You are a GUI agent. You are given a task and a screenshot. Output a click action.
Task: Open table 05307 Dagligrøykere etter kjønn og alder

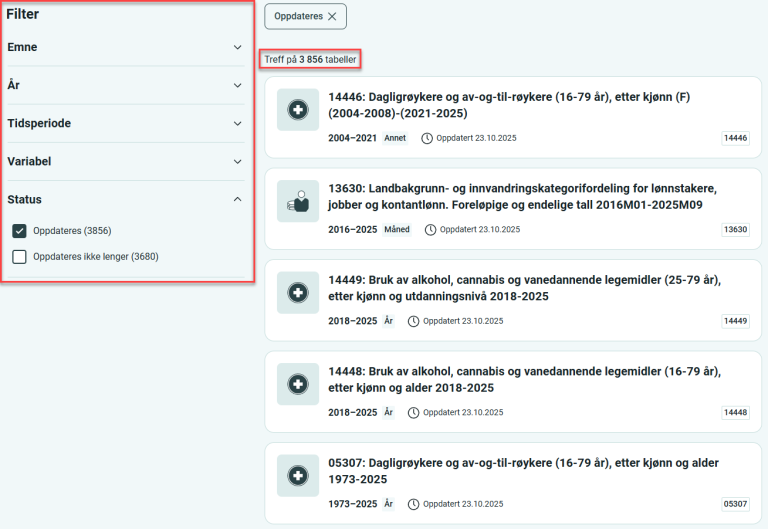click(524, 471)
